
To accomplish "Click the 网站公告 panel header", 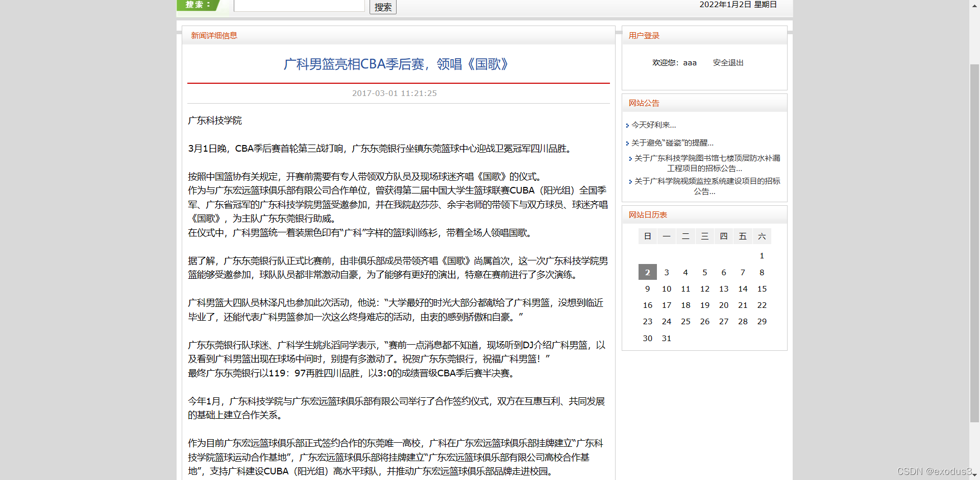I will pyautogui.click(x=644, y=103).
